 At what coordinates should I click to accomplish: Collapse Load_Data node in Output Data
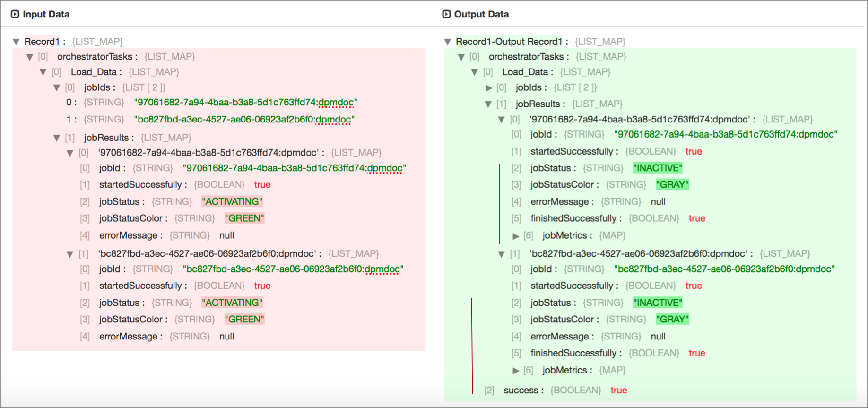(475, 72)
